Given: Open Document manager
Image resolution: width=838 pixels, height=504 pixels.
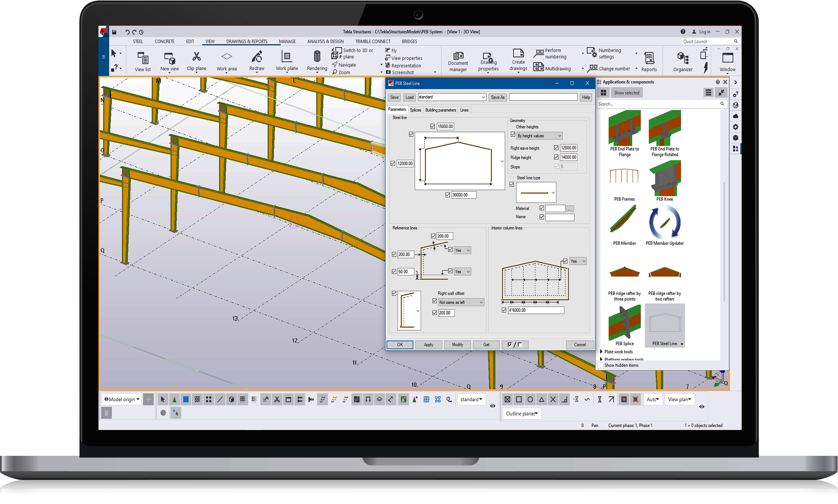Looking at the screenshot, I should pos(458,62).
